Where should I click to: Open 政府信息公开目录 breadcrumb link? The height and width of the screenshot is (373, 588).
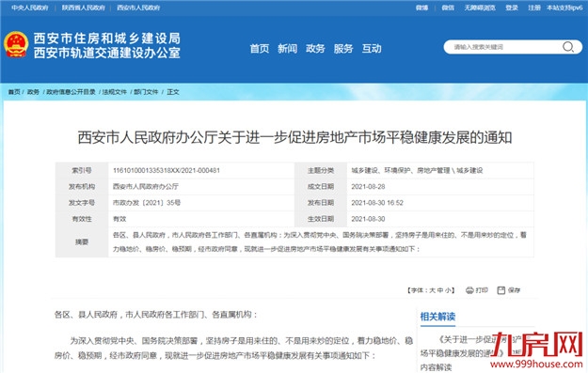[71, 92]
